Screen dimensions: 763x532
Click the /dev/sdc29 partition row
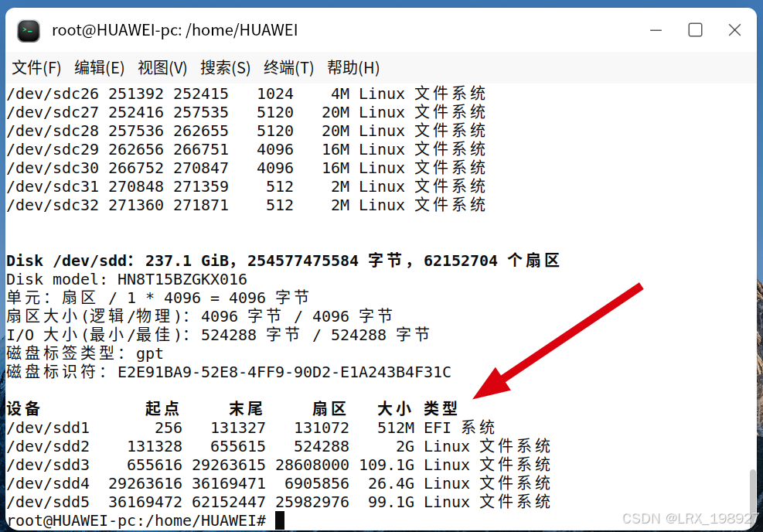(246, 149)
